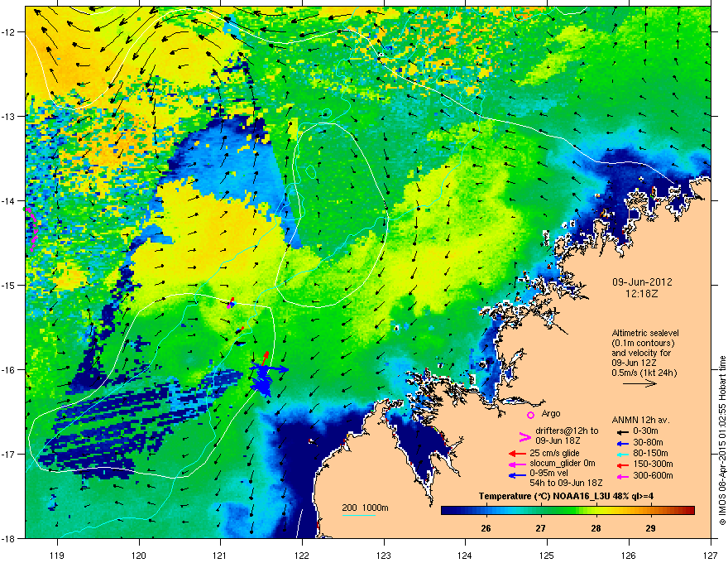
Task: Click the colorbar tick label '27'
Action: (540, 528)
